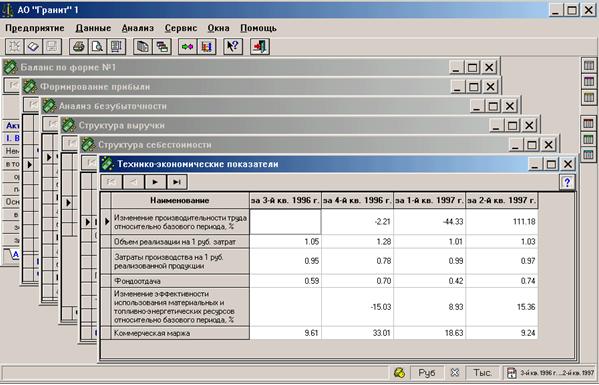Click the Руб currency indicator in the status bar
Image resolution: width=599 pixels, height=385 pixels.
coord(427,372)
